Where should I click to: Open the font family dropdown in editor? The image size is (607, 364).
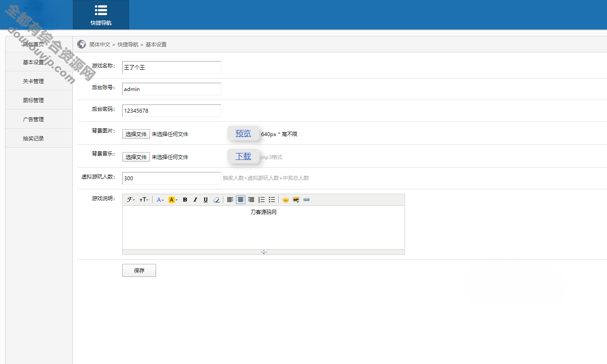point(131,200)
